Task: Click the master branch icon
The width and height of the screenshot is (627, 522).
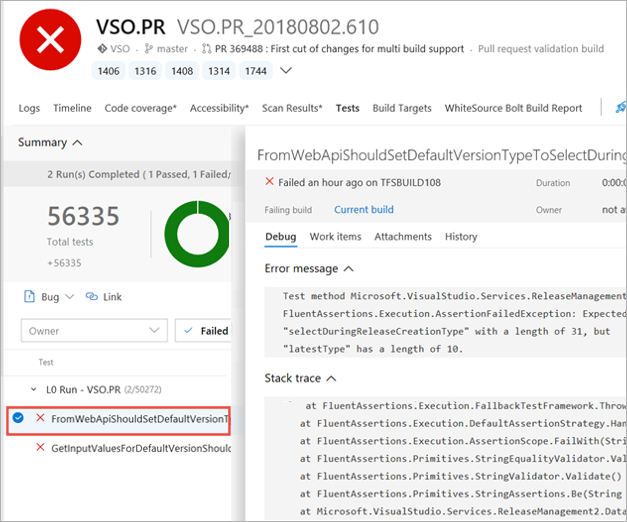Action: pyautogui.click(x=147, y=48)
